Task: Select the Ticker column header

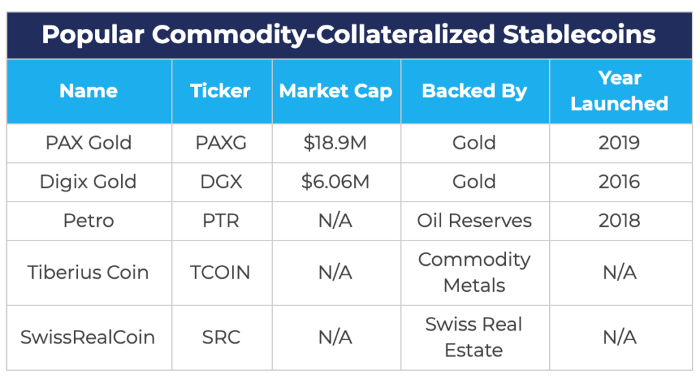Action: tap(221, 91)
